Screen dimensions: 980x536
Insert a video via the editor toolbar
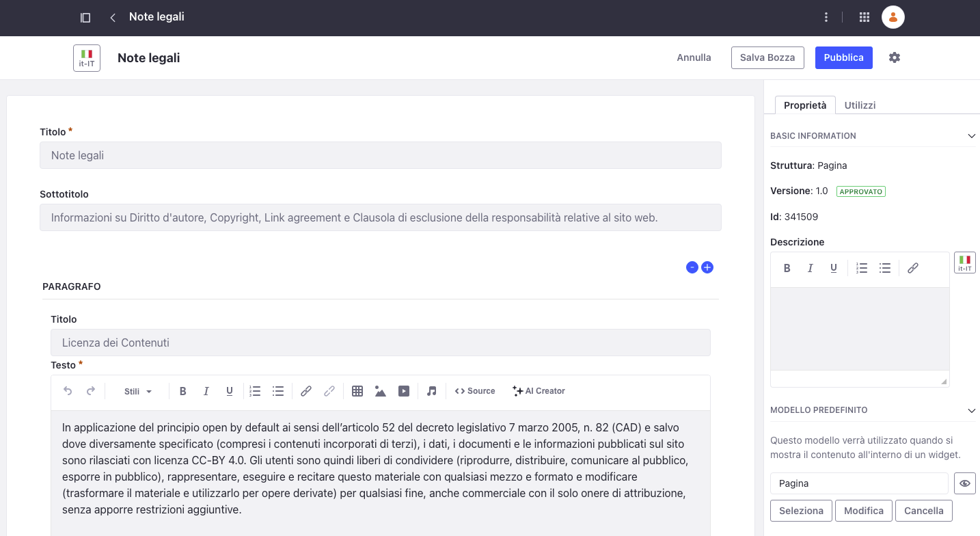404,391
